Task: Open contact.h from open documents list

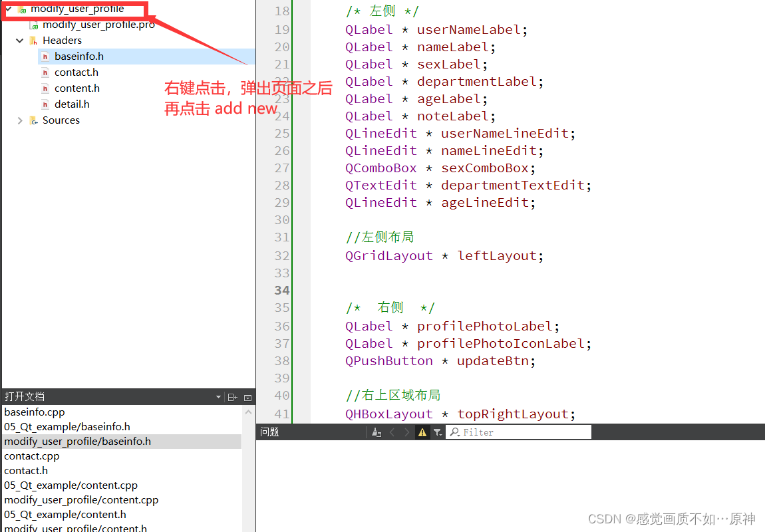Action: click(26, 471)
